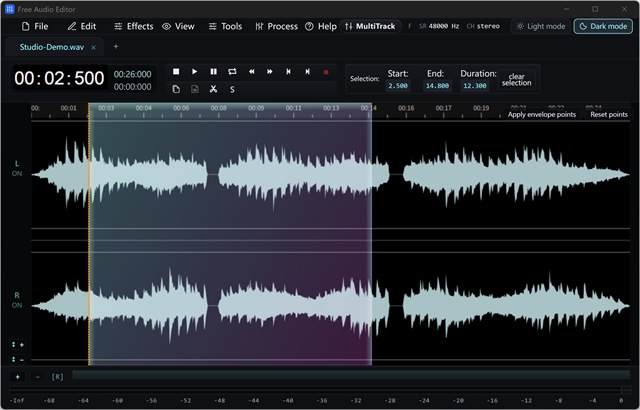
Task: Close the Studio-Demo.wav tab
Action: click(x=93, y=48)
